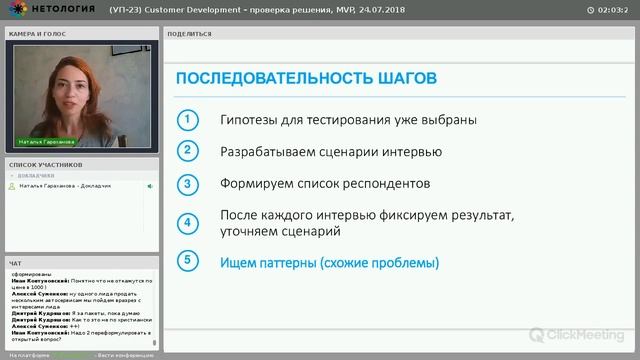Open the Камера и голос panel header
Viewport: 640px width, 360px height.
point(82,33)
